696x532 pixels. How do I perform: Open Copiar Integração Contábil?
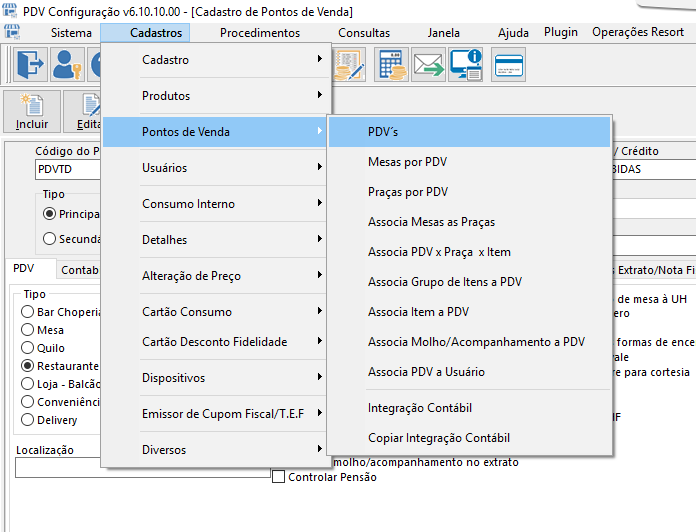tap(470, 437)
